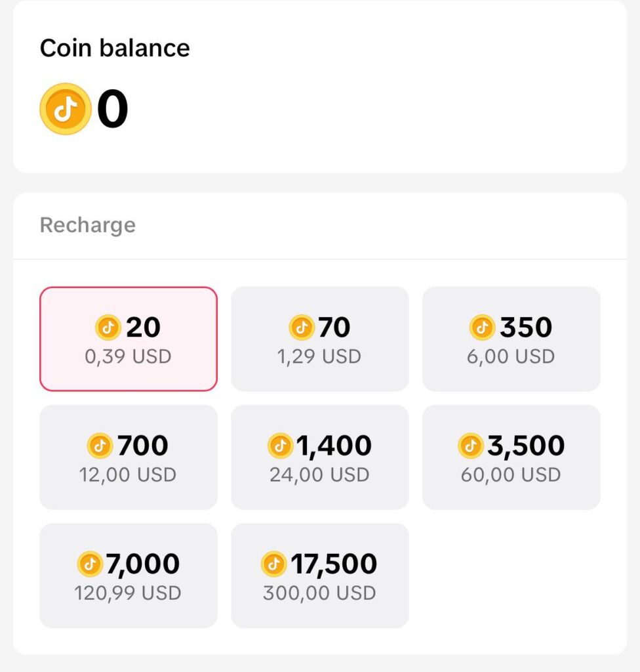The image size is (640, 672).
Task: Select the 7,000 coins for 120,99 USD
Action: pos(129,576)
